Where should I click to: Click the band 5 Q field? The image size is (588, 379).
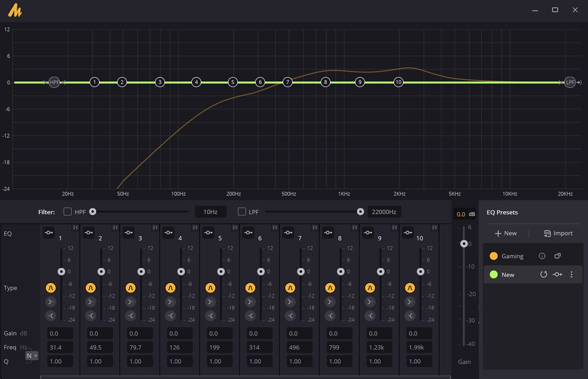click(220, 361)
